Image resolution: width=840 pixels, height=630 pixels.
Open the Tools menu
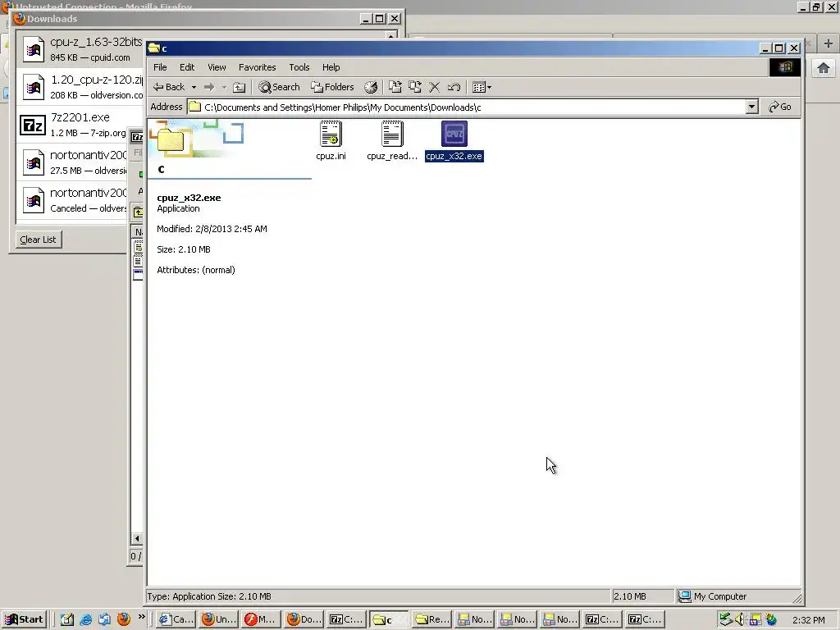[x=299, y=67]
